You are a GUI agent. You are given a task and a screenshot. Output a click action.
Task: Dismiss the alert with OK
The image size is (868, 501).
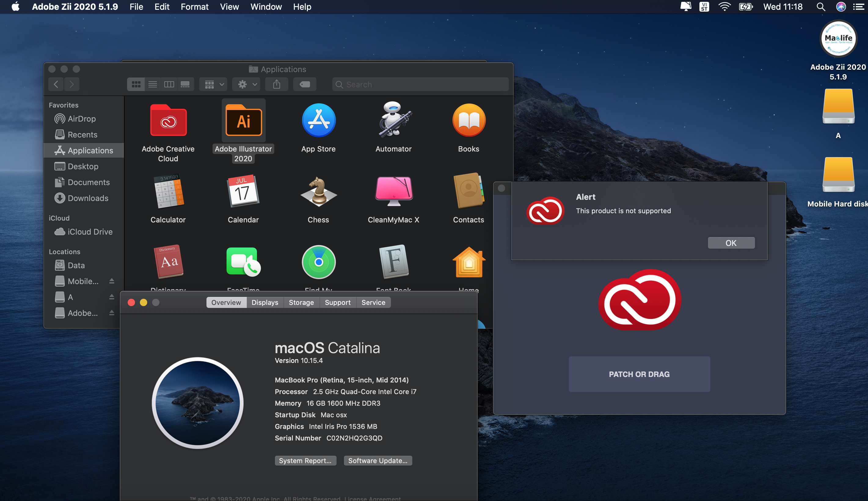(x=731, y=243)
